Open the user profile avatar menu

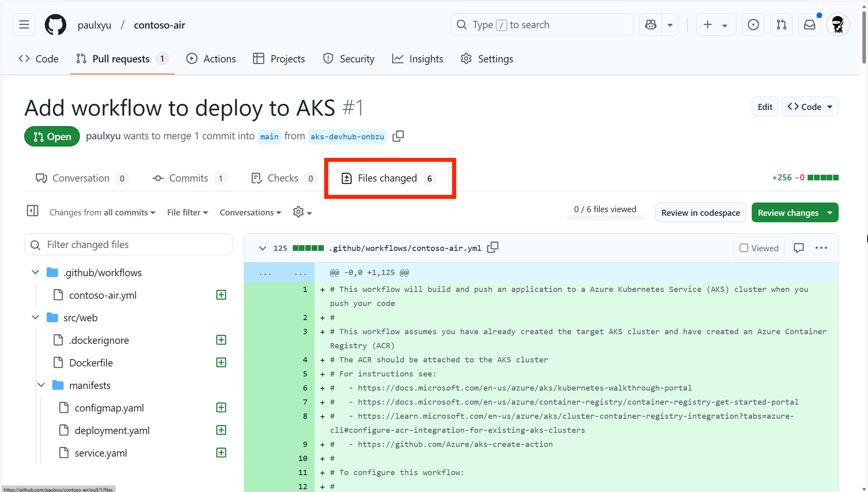point(838,25)
